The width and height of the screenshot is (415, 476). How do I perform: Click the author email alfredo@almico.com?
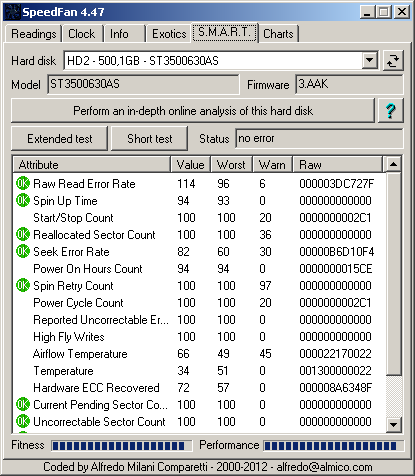pos(324,467)
